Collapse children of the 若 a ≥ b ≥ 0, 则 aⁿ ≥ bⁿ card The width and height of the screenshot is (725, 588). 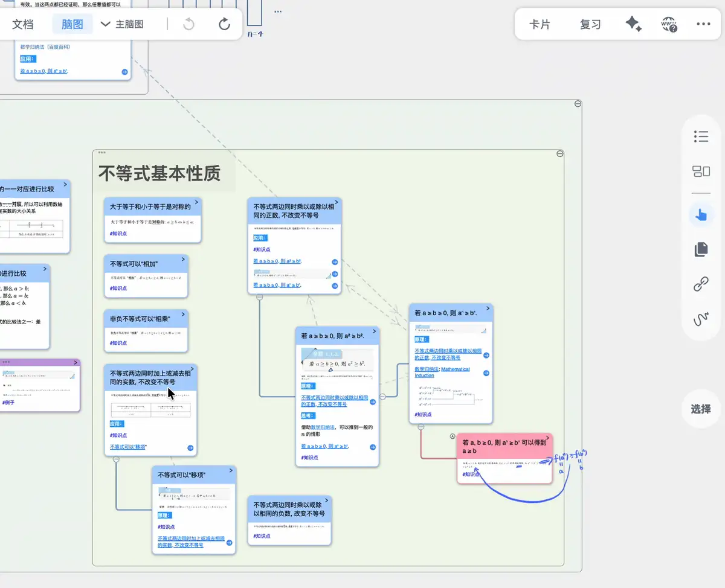point(421,426)
